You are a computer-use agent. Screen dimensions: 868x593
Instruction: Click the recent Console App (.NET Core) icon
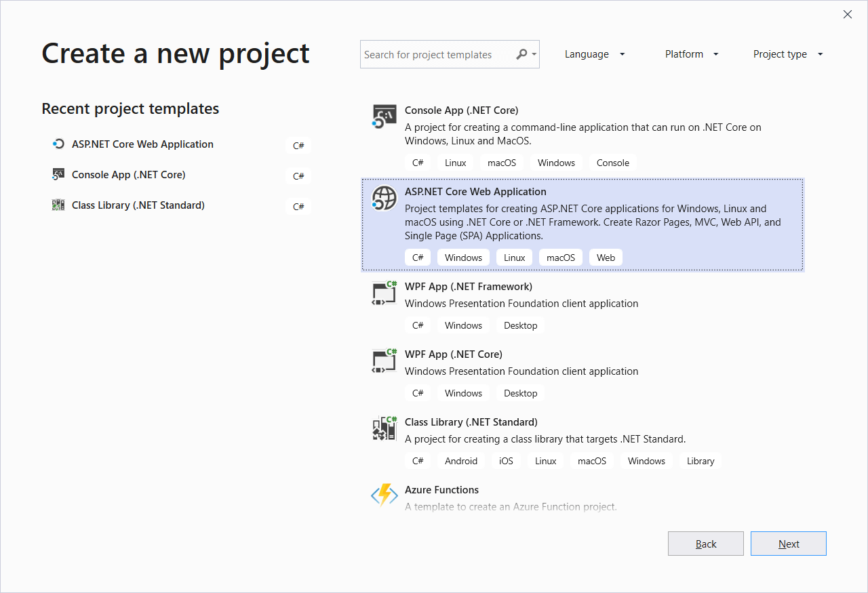58,174
